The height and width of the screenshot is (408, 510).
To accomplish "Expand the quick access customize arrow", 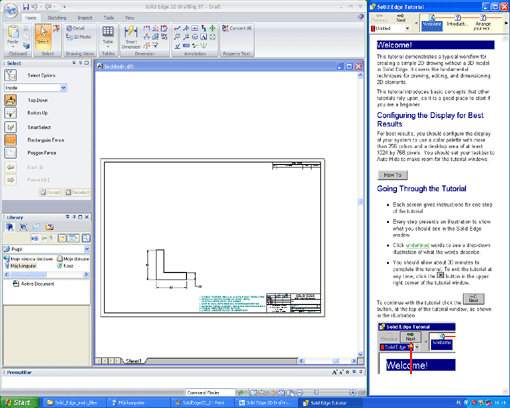I will coord(64,7).
